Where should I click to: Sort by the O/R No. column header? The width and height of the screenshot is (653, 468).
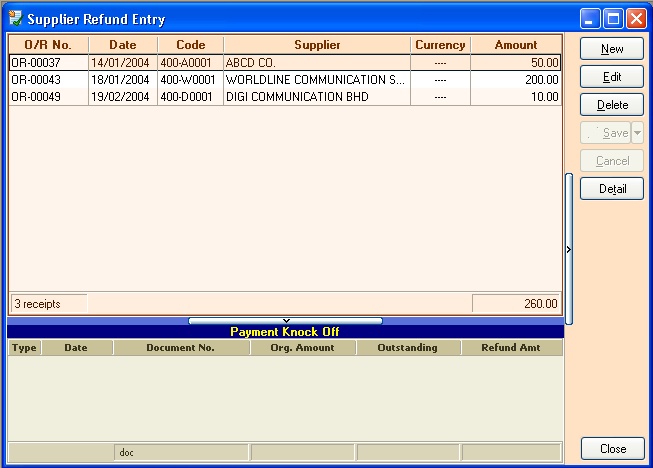(x=48, y=45)
